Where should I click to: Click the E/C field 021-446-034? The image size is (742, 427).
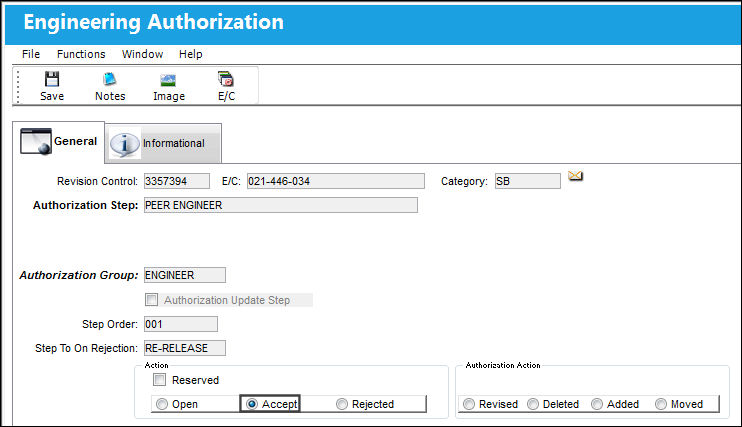tap(336, 181)
